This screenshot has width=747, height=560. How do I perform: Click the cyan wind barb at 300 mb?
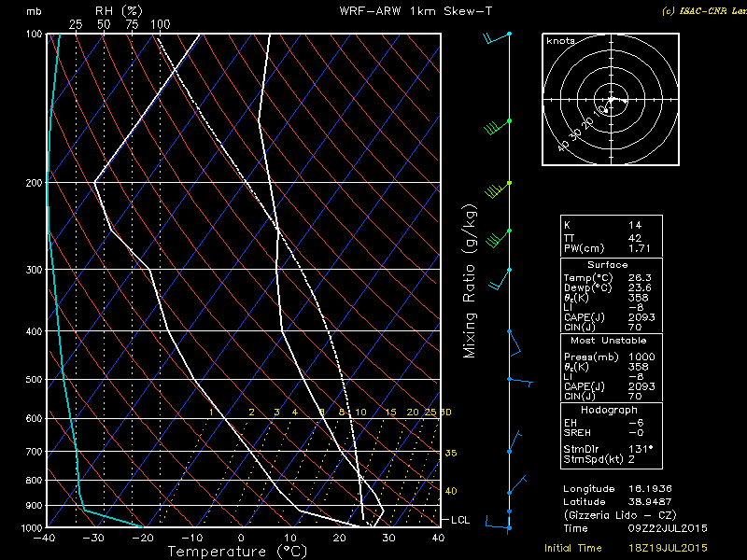coord(500,279)
